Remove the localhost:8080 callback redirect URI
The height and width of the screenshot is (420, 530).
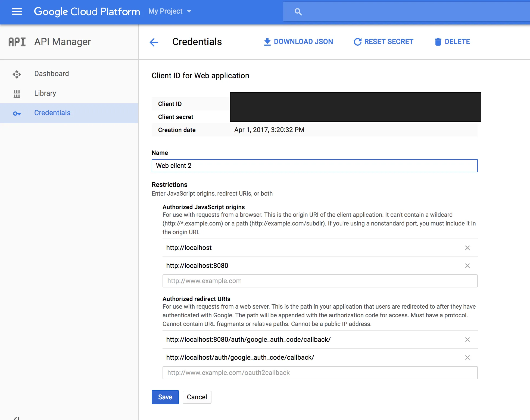[467, 340]
